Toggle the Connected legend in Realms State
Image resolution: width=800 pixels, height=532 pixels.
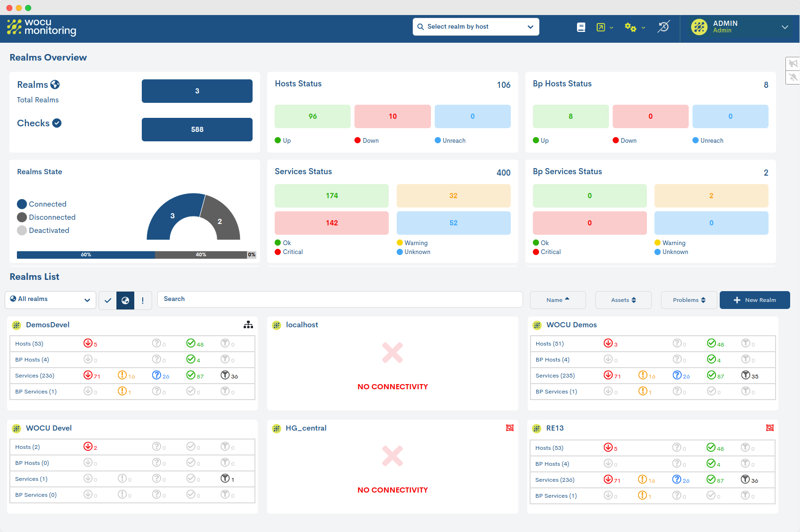point(42,204)
